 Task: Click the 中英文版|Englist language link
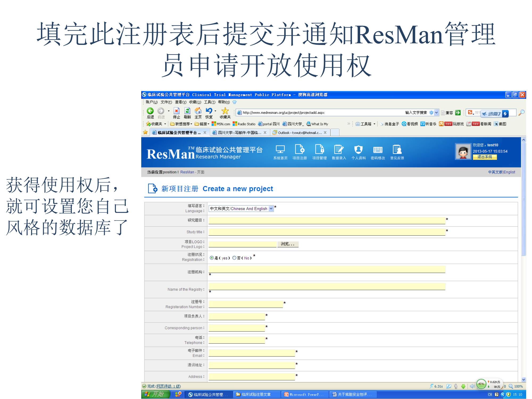pos(501,172)
